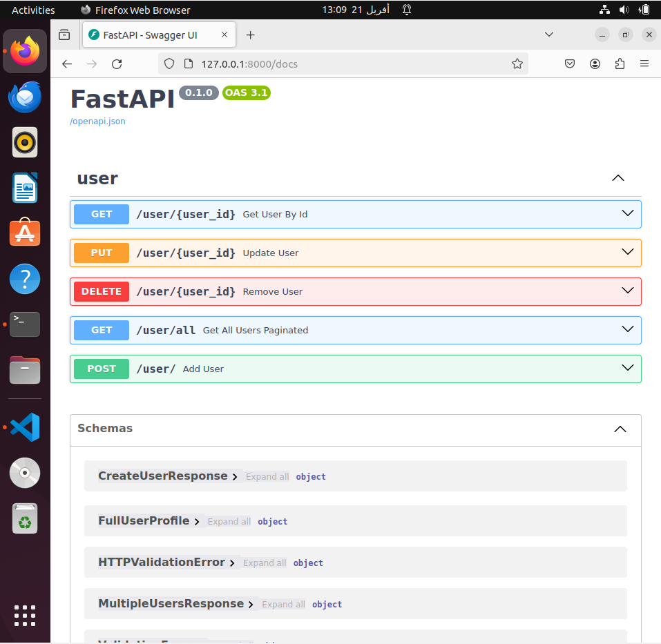Click the orange PUT method badge
The image size is (661, 644).
click(101, 253)
